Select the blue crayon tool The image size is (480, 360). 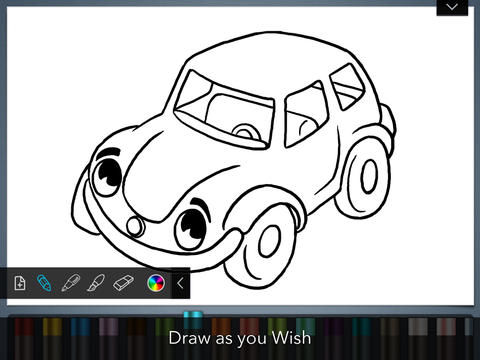tap(44, 283)
